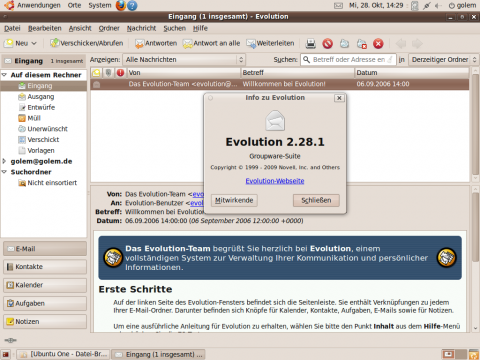Collapse the Suchordner tree
Viewport: 480px width, 360px height.
point(4,172)
